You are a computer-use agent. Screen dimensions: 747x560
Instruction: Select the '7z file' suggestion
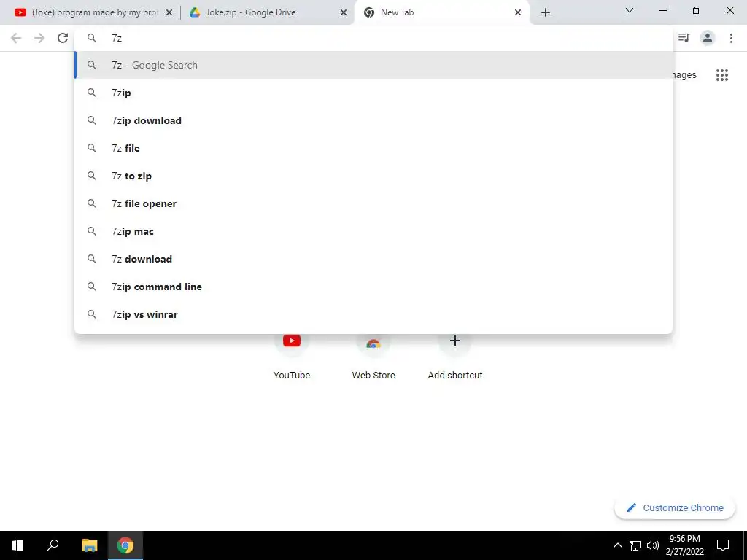click(x=373, y=148)
